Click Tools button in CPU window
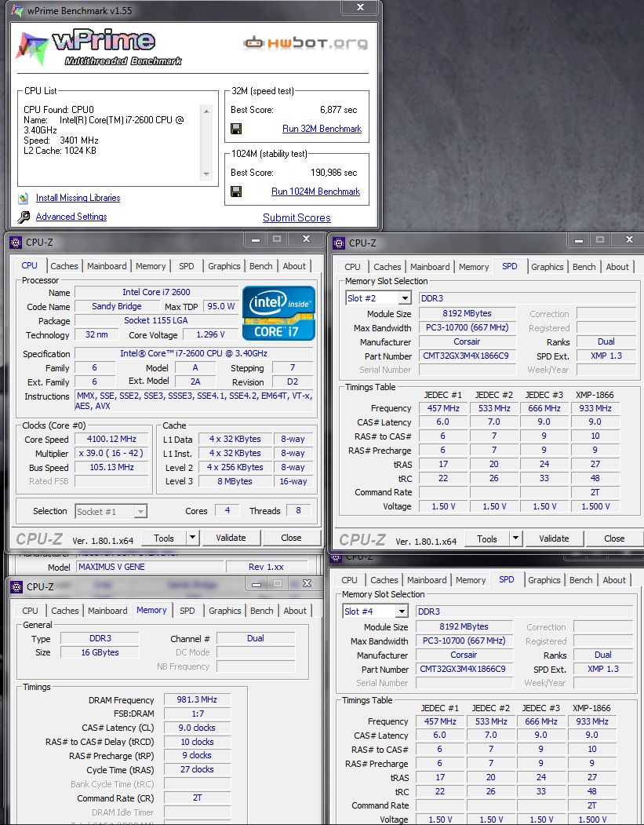Screen dimensions: 644x825 coord(163,538)
